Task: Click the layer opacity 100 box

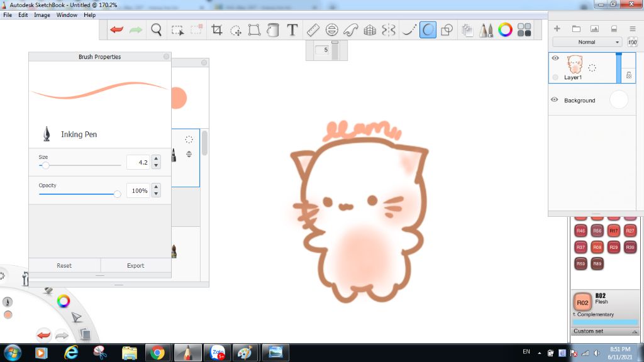Action: (x=632, y=42)
